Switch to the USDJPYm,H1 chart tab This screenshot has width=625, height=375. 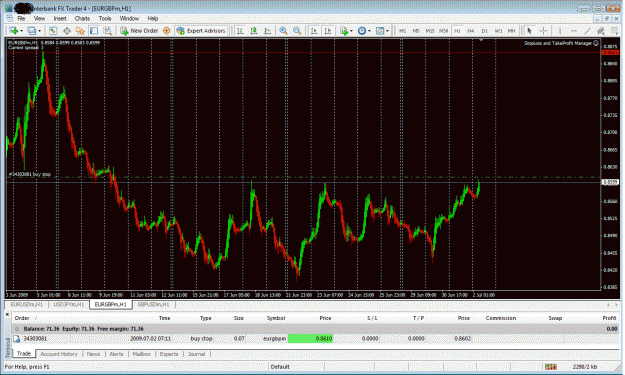[x=69, y=304]
